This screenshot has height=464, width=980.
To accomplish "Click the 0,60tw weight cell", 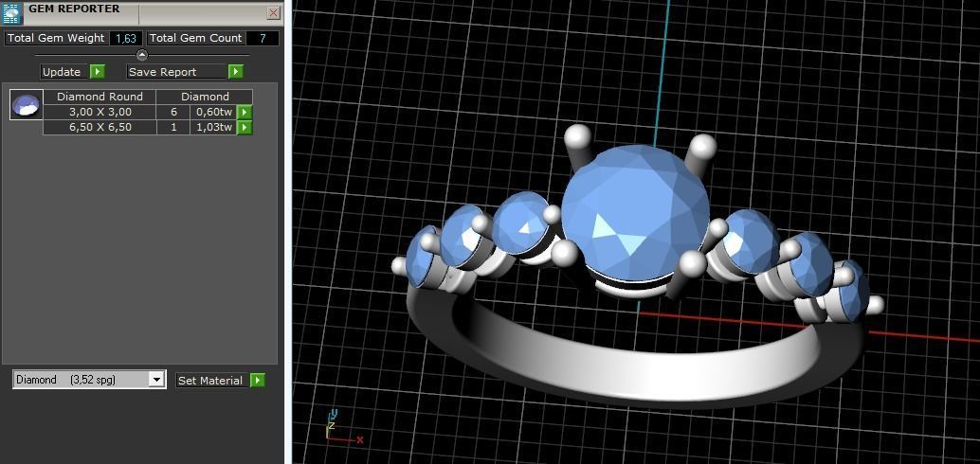I will pos(214,113).
